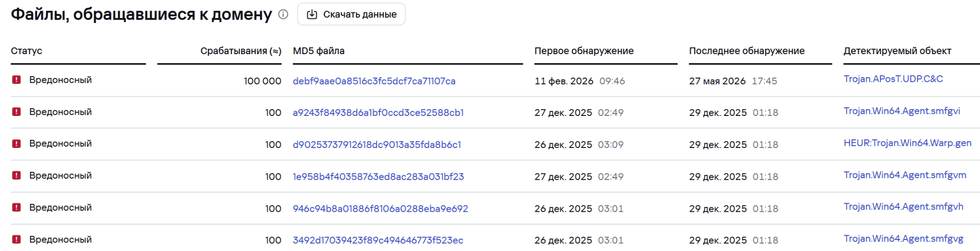980x251 pixels.
Task: Click download icon in Скачать данные button
Action: 312,14
